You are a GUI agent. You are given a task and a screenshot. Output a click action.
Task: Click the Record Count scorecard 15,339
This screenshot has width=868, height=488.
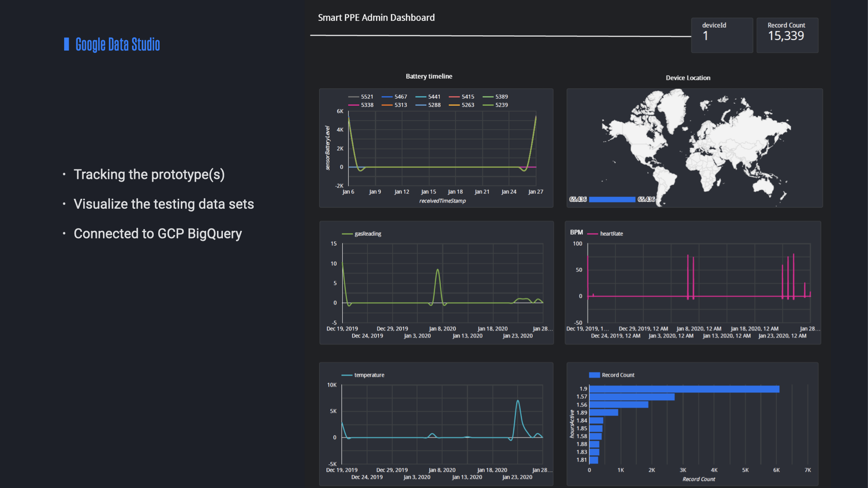pos(787,35)
